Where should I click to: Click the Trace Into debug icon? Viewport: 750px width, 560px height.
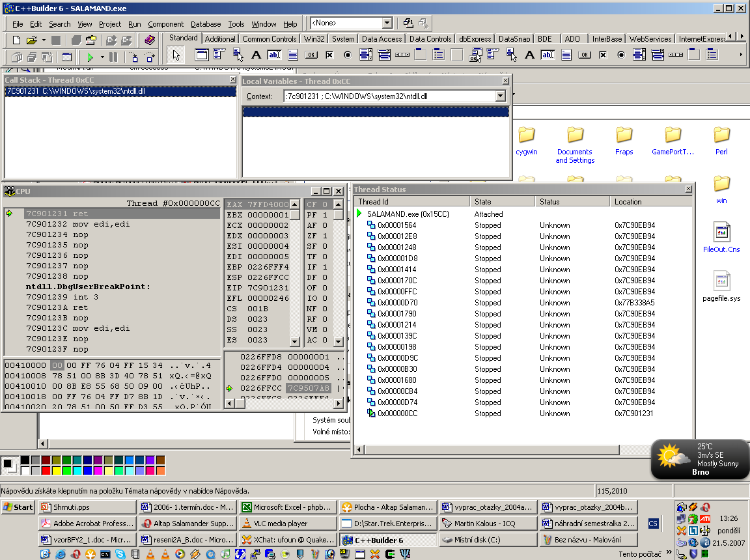click(x=134, y=57)
